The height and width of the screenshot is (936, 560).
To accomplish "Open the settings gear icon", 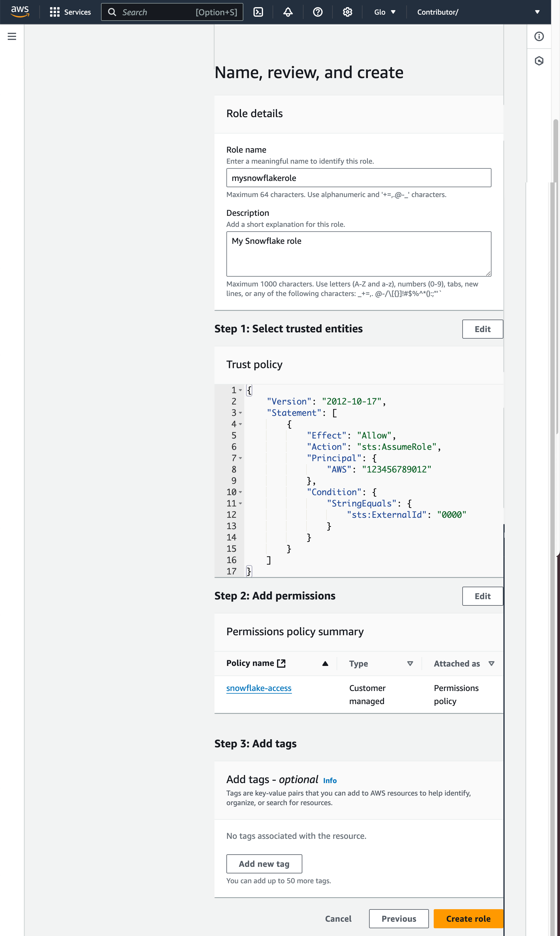I will 347,12.
